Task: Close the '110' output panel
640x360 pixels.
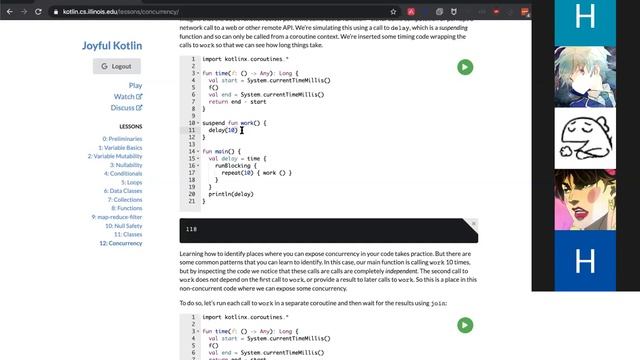Action: (473, 223)
